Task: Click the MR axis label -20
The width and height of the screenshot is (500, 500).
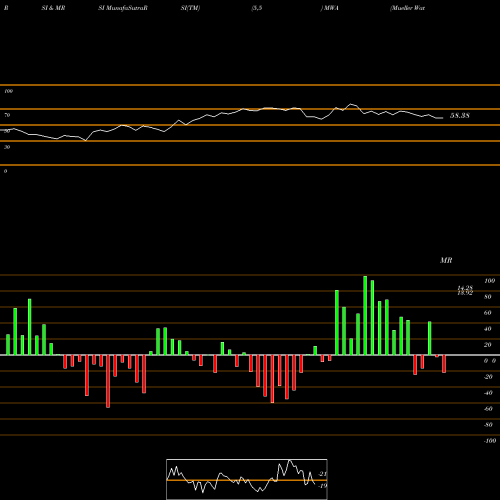Action: 488,377
